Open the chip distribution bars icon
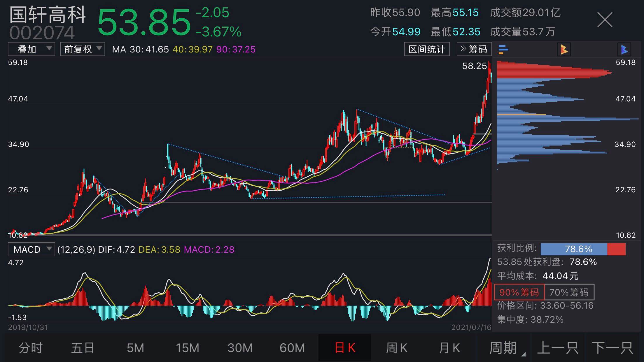The height and width of the screenshot is (362, 644). [503, 49]
